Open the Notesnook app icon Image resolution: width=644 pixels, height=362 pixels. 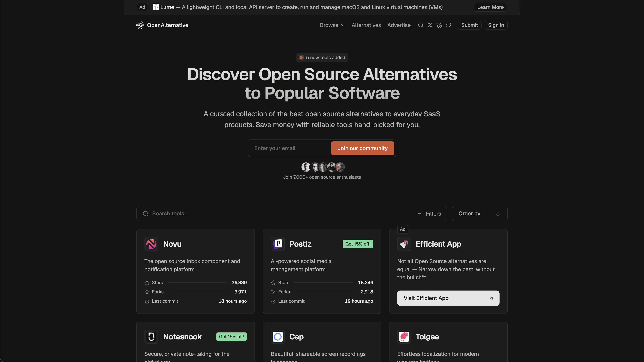click(151, 337)
